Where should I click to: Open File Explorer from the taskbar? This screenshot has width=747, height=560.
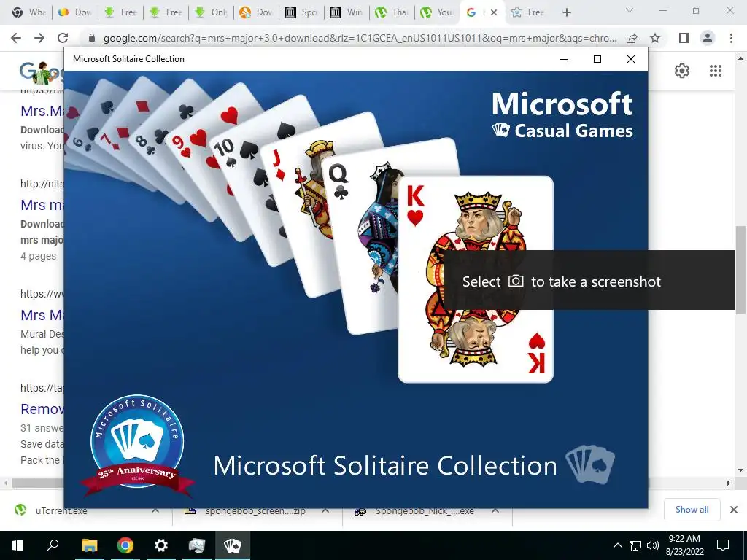(89, 545)
